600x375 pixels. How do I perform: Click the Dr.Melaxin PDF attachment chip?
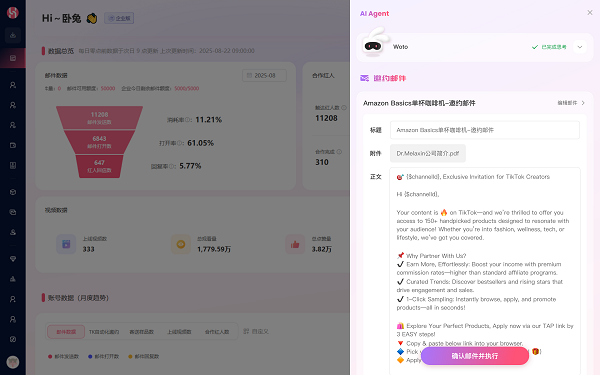click(x=427, y=153)
